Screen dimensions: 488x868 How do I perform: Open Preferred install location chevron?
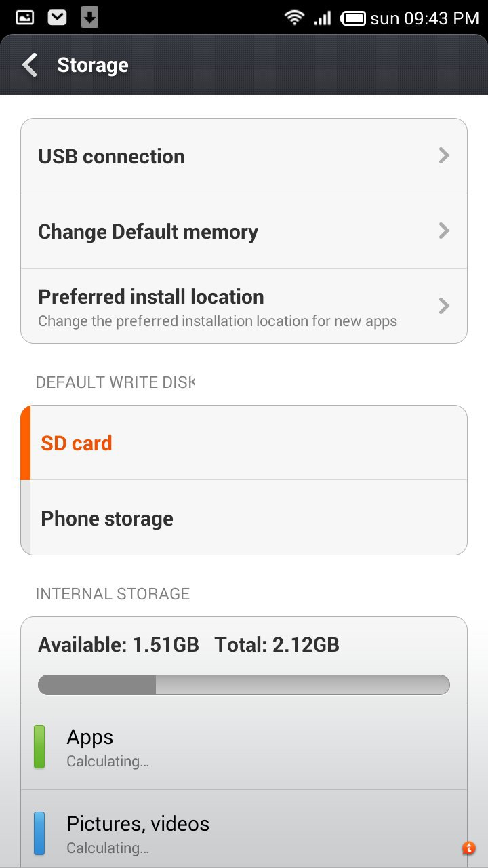click(444, 306)
